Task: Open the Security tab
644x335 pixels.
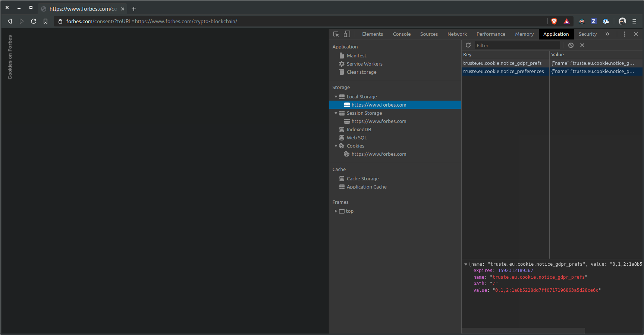Action: (x=588, y=34)
